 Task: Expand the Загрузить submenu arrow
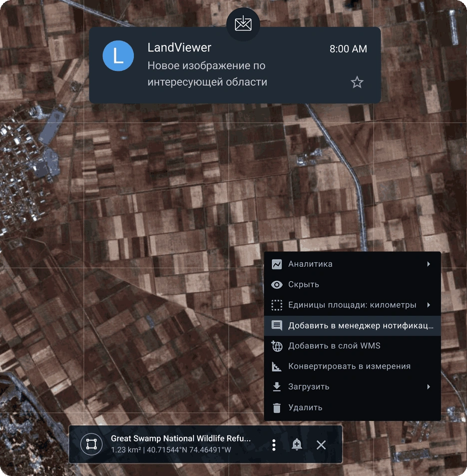(x=429, y=387)
